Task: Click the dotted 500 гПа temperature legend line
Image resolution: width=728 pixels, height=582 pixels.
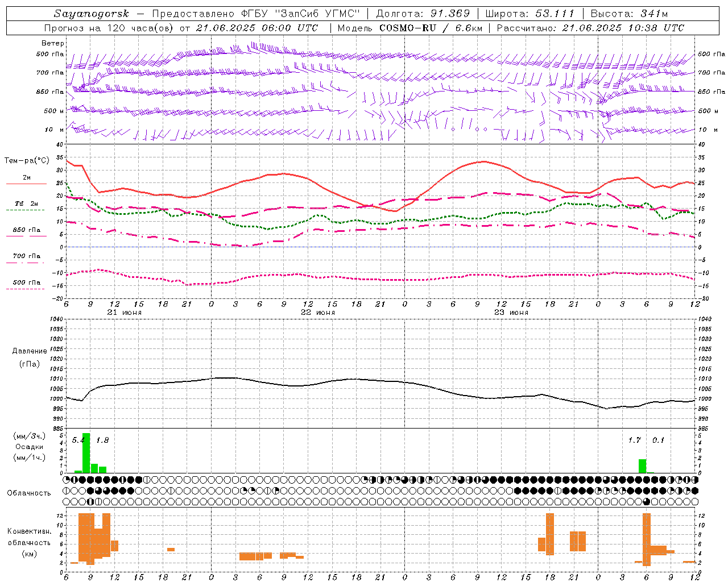Action: click(25, 289)
